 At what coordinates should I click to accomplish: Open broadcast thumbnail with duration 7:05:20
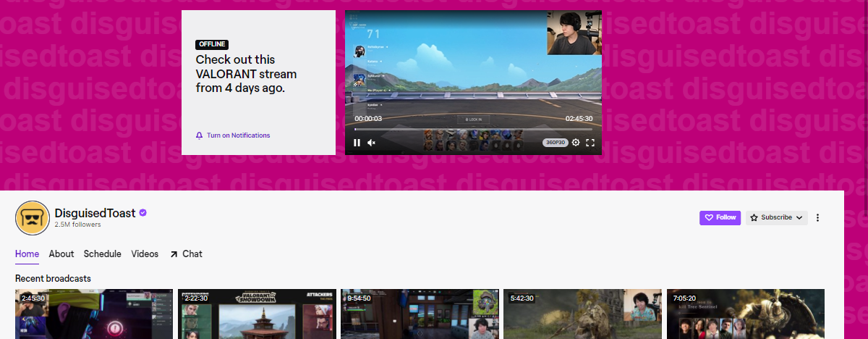tap(746, 314)
